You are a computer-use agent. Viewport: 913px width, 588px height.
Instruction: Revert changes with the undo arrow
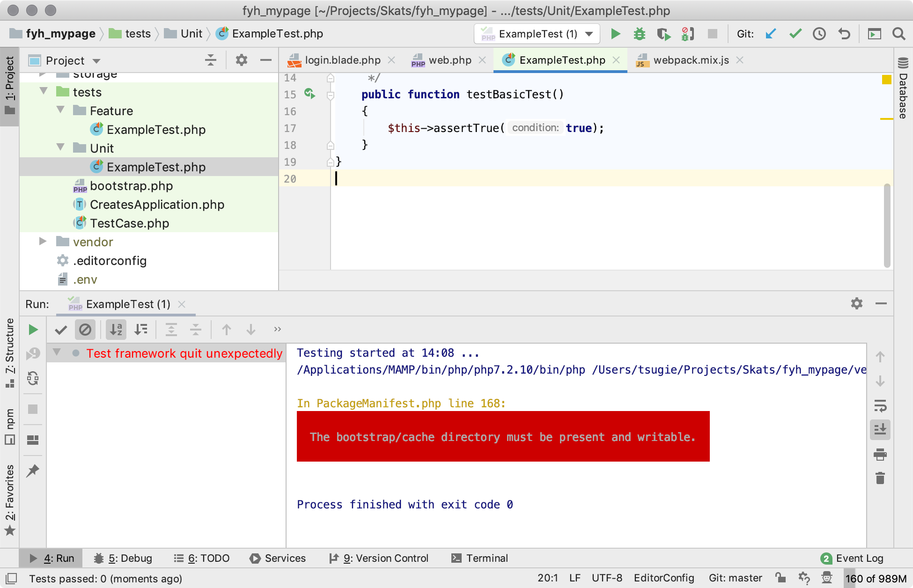[844, 34]
